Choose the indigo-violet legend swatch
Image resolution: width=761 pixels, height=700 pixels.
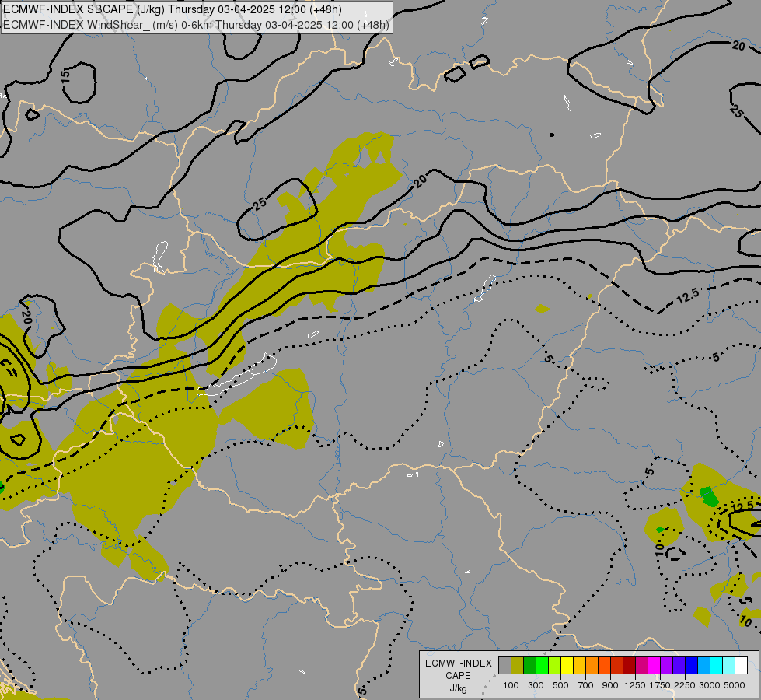[679, 666]
